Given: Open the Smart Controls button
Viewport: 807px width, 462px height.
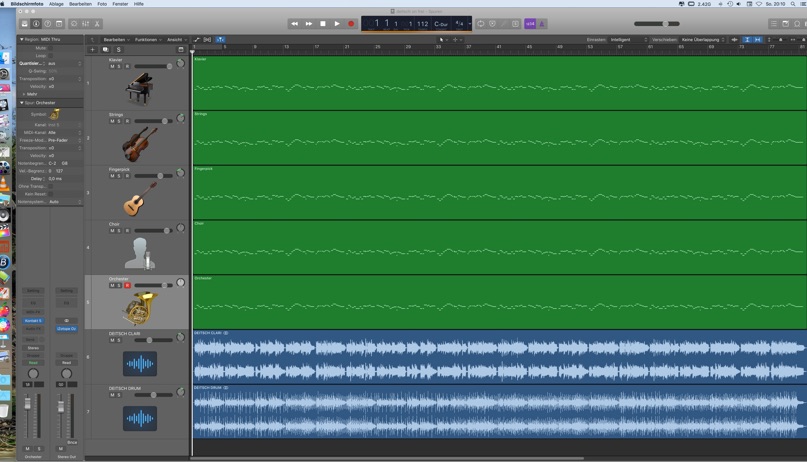Looking at the screenshot, I should click(74, 24).
